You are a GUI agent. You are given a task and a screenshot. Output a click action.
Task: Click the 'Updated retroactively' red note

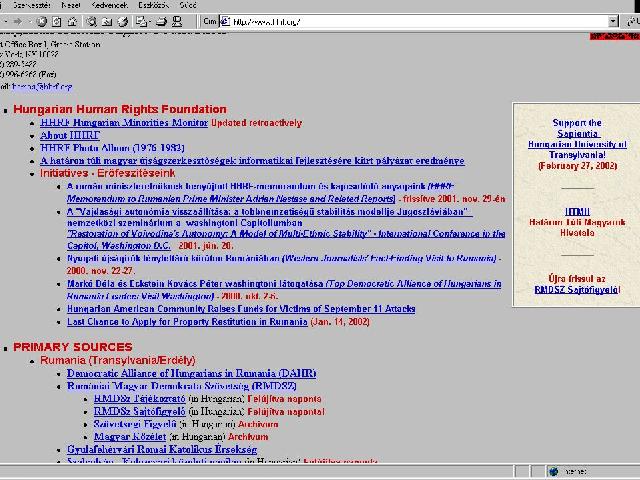256,123
